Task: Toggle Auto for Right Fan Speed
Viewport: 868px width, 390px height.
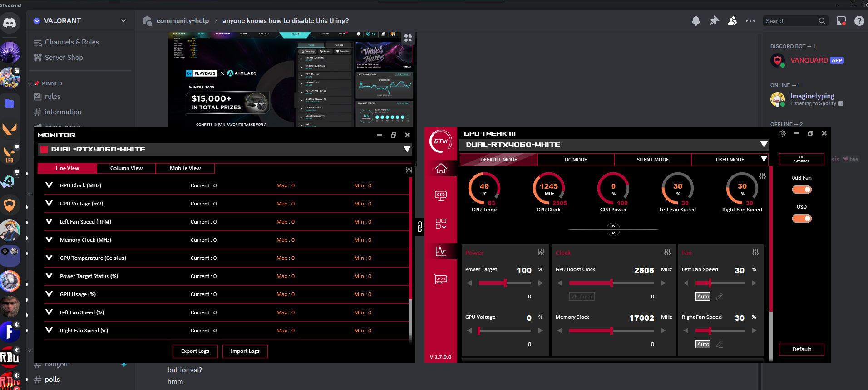Action: [x=703, y=344]
